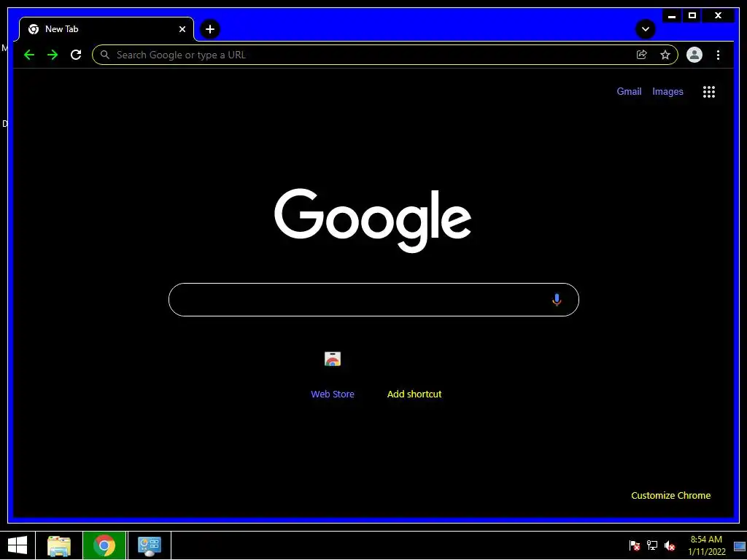Open the tab search dropdown arrow
747x560 pixels.
646,29
